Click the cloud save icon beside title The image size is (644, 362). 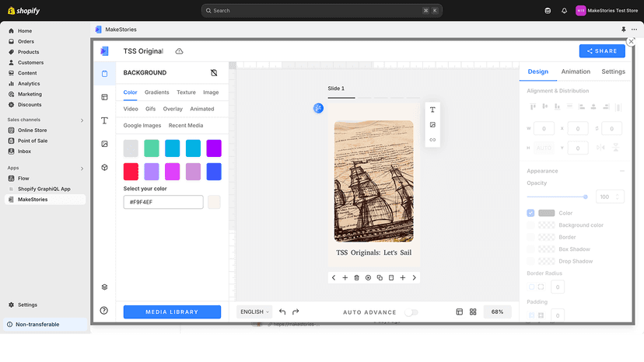(x=179, y=51)
